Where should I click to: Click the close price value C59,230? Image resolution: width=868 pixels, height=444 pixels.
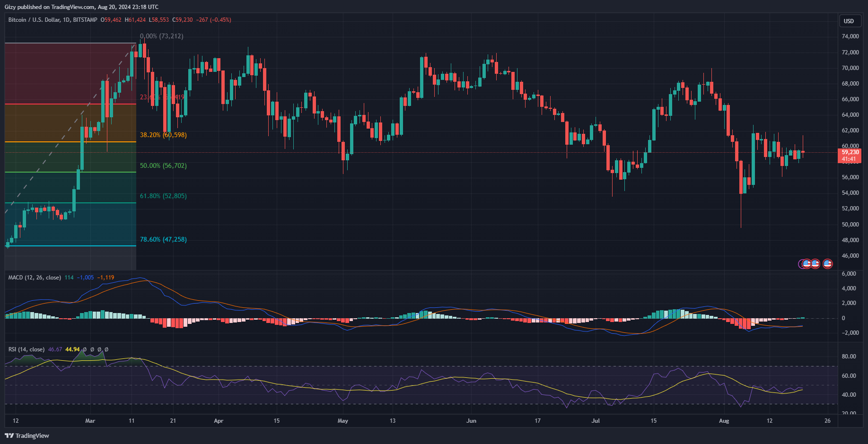(x=183, y=20)
